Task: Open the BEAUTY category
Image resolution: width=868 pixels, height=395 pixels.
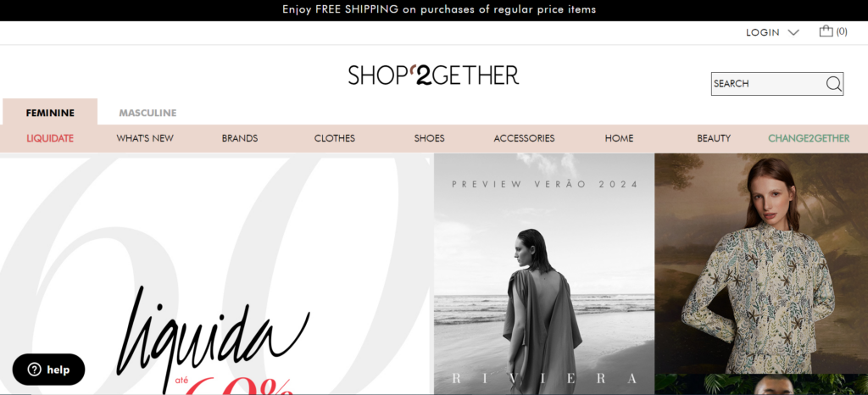Action: pyautogui.click(x=714, y=138)
